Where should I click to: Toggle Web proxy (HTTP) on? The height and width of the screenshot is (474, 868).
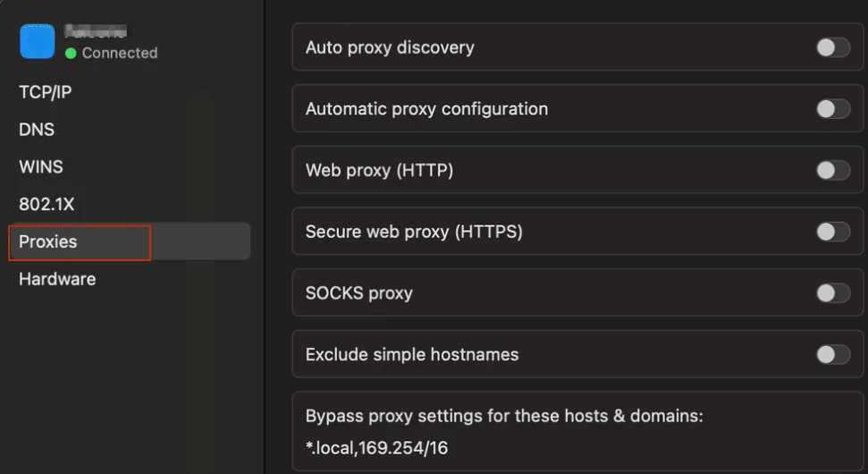pyautogui.click(x=833, y=171)
